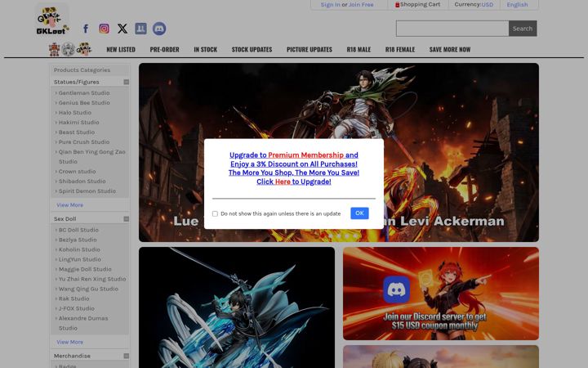This screenshot has width=588, height=368.
Task: Open the Discord icon in header
Action: pos(159,29)
